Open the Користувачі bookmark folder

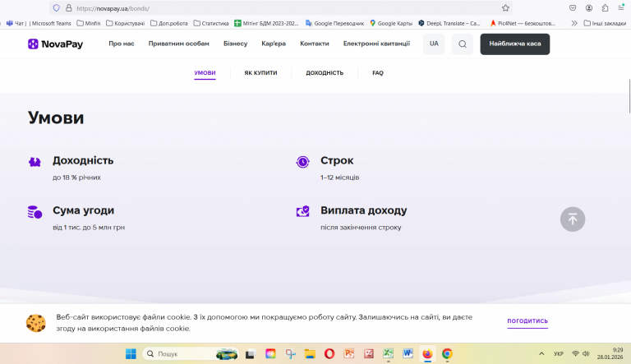click(125, 23)
